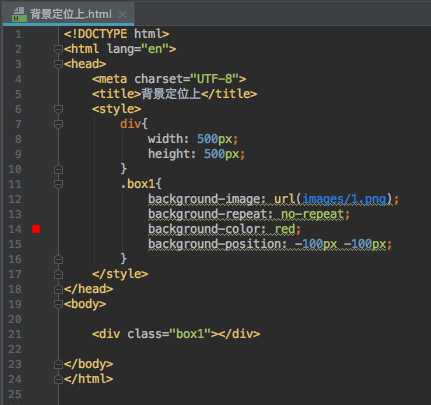Click the closing html fold marker on line 24
The height and width of the screenshot is (405, 431).
[x=58, y=379]
